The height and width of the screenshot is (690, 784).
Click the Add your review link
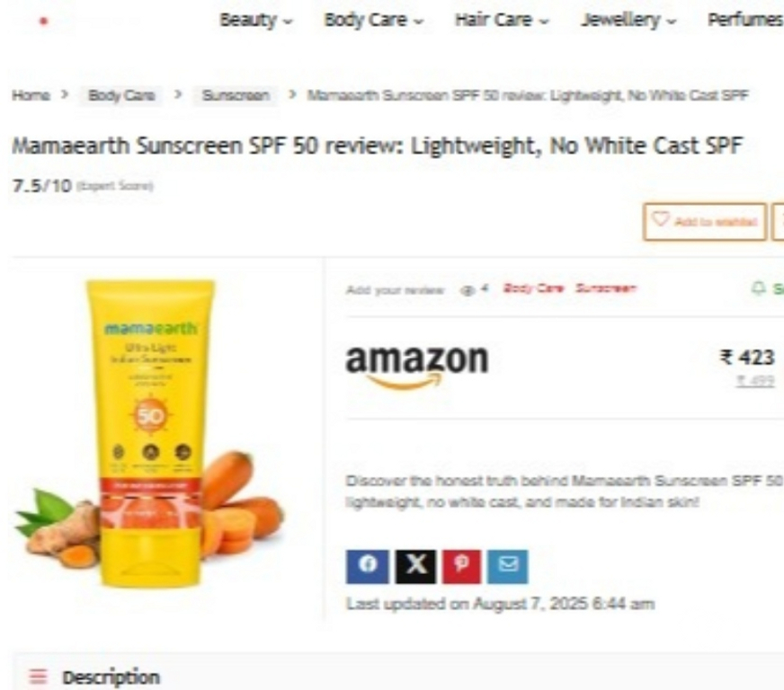(x=395, y=290)
